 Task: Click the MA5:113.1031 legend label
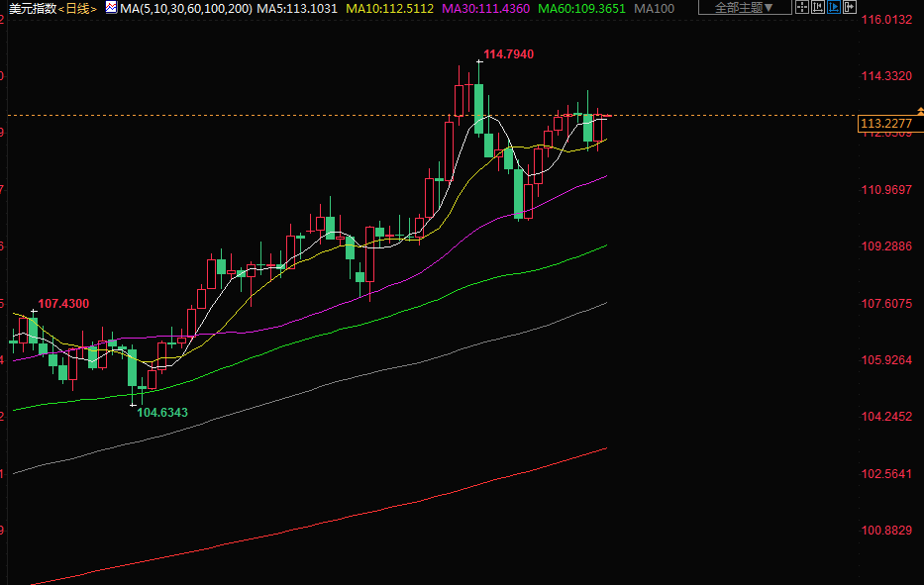click(x=297, y=8)
